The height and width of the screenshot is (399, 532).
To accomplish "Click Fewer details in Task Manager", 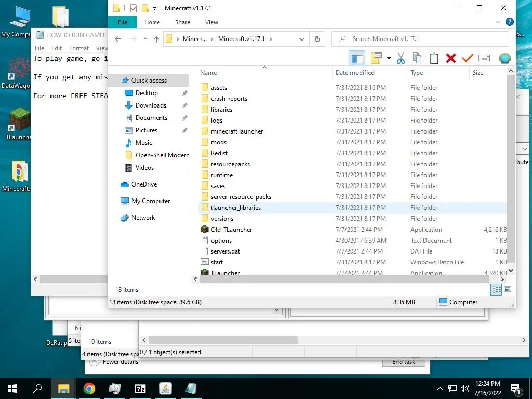I will (120, 362).
